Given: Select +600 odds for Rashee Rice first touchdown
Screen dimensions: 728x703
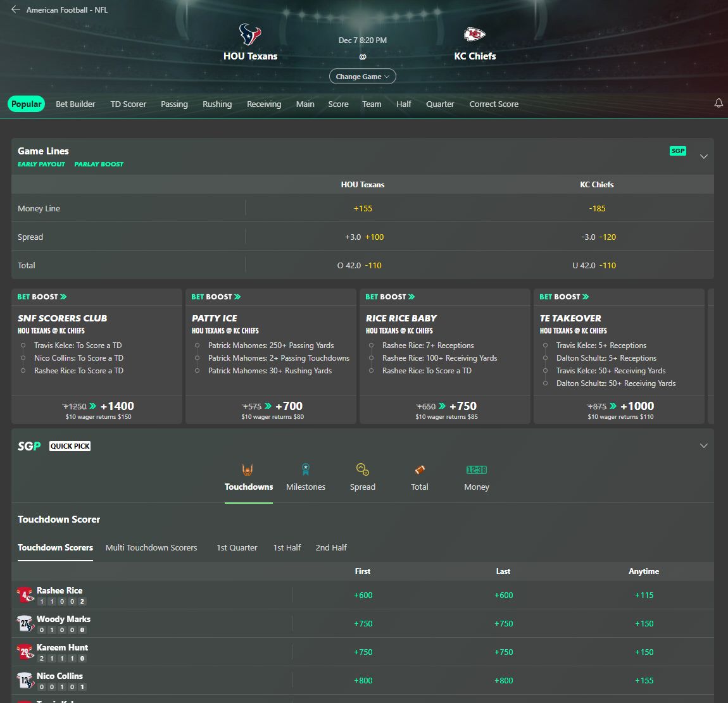Looking at the screenshot, I should click(363, 595).
